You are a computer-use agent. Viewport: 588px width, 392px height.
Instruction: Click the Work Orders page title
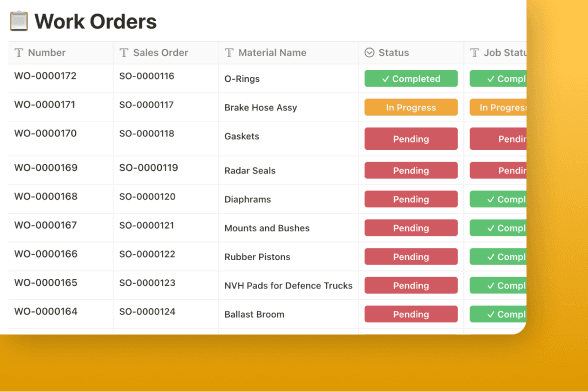[x=96, y=21]
